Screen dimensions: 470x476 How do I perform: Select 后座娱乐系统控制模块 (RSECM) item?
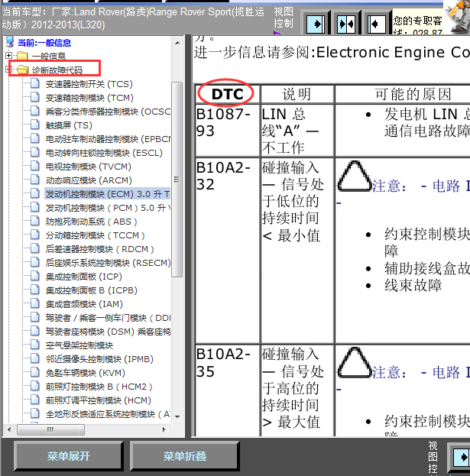pos(108,263)
